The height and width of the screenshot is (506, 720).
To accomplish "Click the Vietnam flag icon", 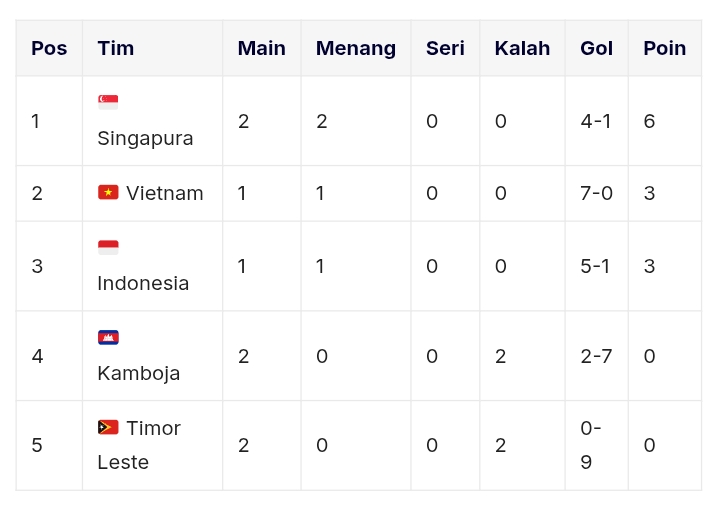I will (108, 192).
